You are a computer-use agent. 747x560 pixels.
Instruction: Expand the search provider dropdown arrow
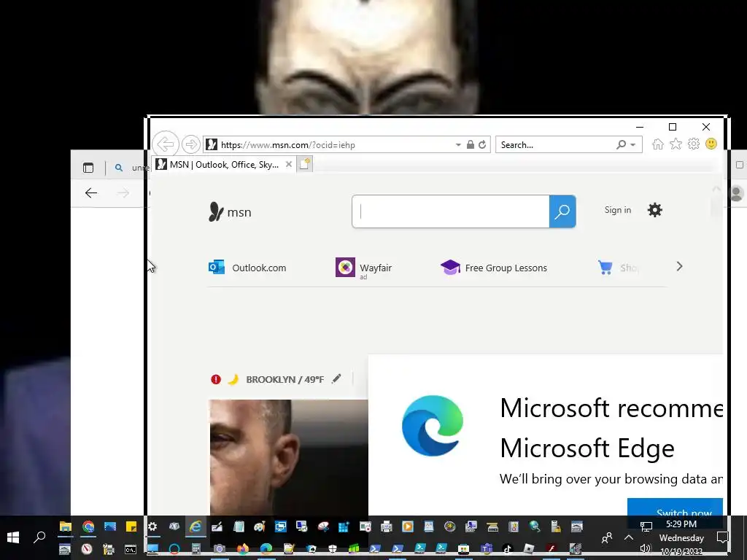(x=633, y=145)
